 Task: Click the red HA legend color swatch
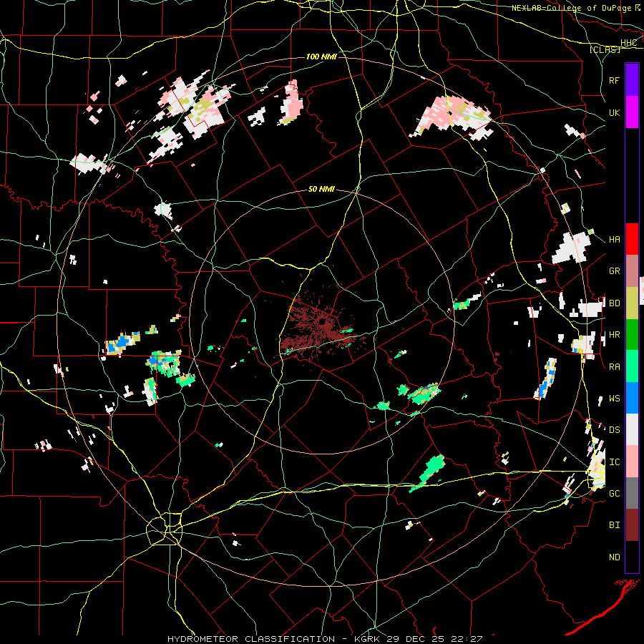pos(632,239)
